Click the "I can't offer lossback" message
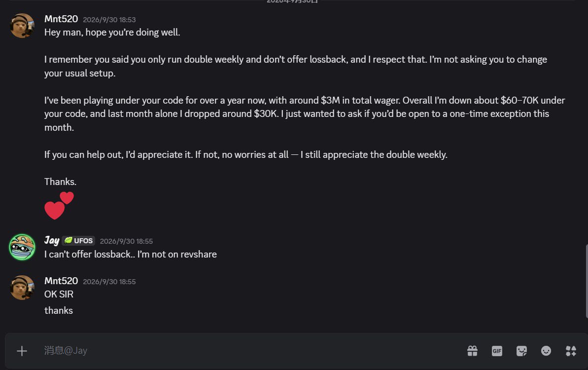Screen dimensions: 588x370 (131, 255)
